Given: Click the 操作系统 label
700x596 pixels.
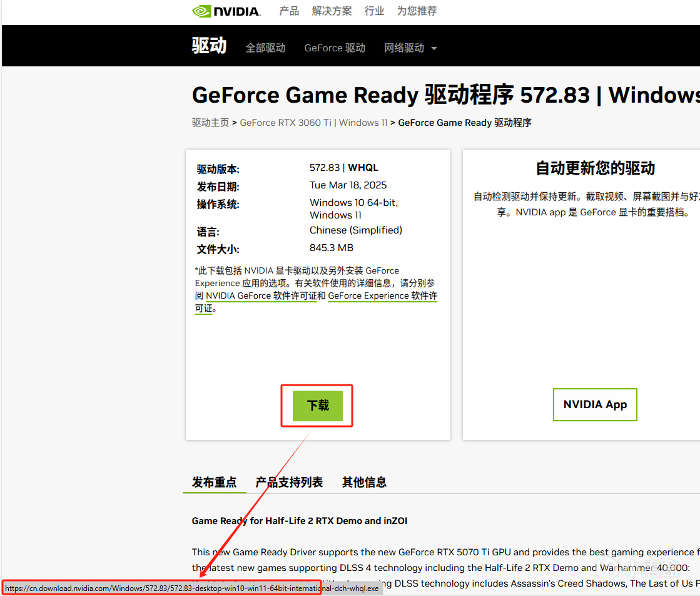Looking at the screenshot, I should pyautogui.click(x=218, y=204).
